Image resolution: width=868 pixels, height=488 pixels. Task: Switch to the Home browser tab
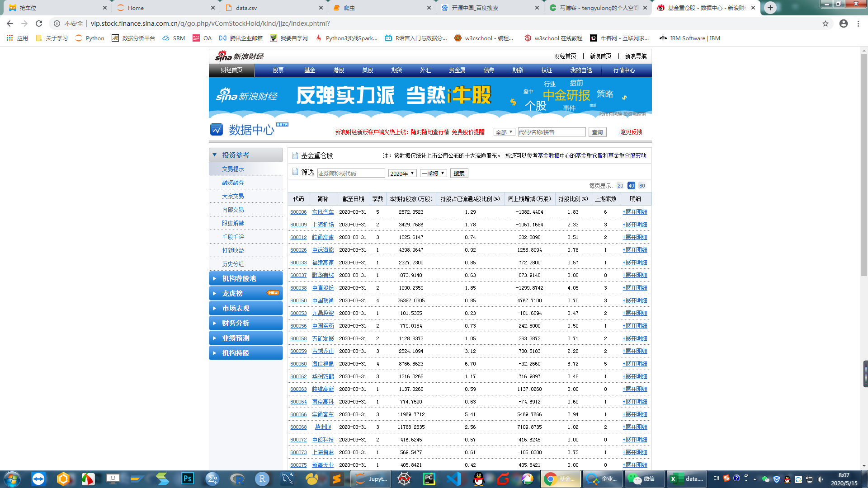click(x=165, y=8)
